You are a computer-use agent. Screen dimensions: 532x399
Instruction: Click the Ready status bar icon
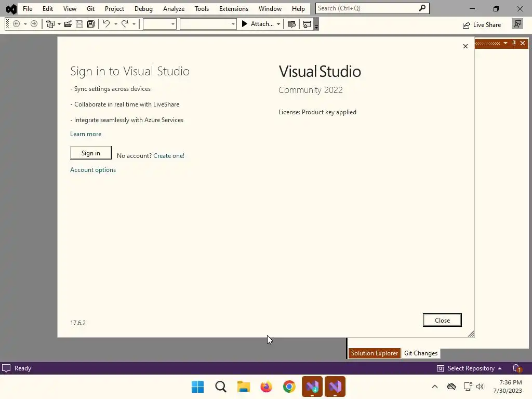coord(6,368)
